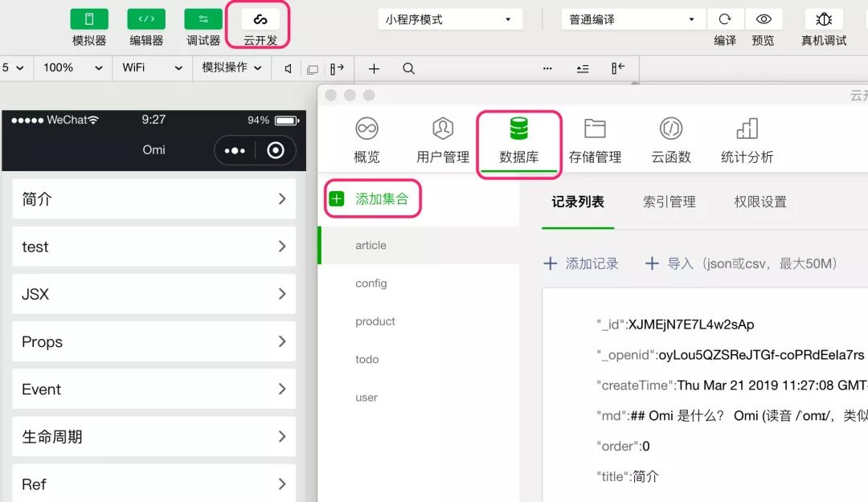Click the plus new file icon
Viewport: 868px width, 502px height.
point(375,68)
